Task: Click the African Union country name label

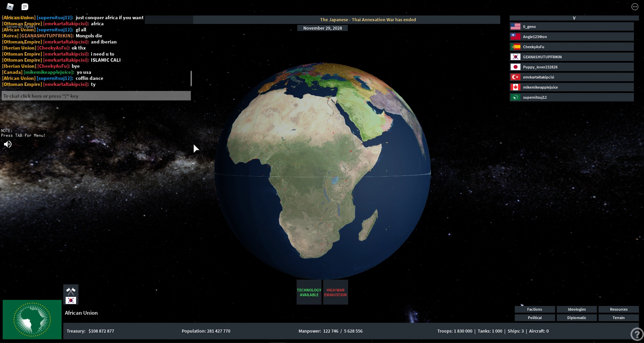Action: tap(81, 313)
